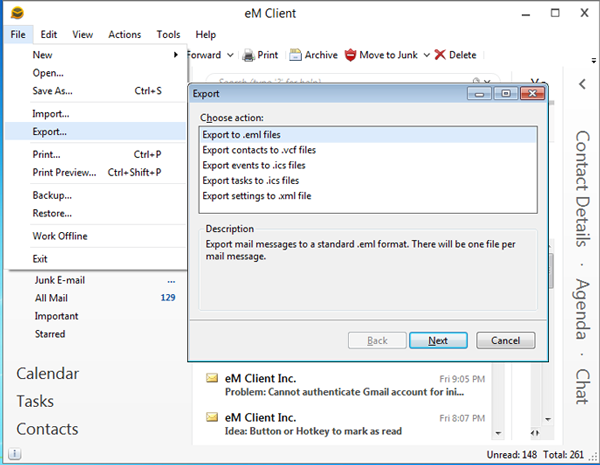Choose Open... from File menu
600x465 pixels.
(x=96, y=73)
